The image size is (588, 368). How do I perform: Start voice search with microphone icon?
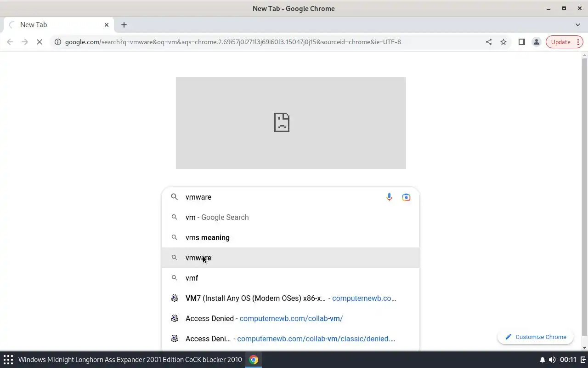pyautogui.click(x=389, y=197)
